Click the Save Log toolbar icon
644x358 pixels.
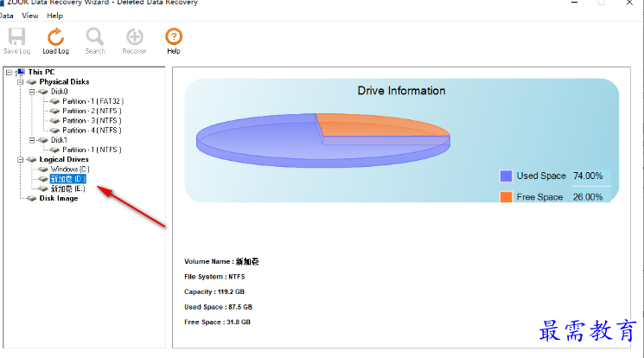16,36
